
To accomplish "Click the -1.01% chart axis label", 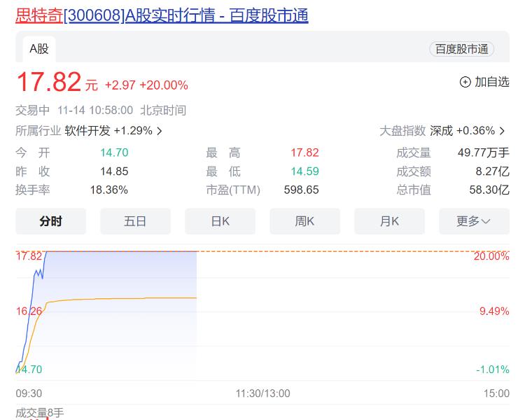I will click(x=493, y=370).
